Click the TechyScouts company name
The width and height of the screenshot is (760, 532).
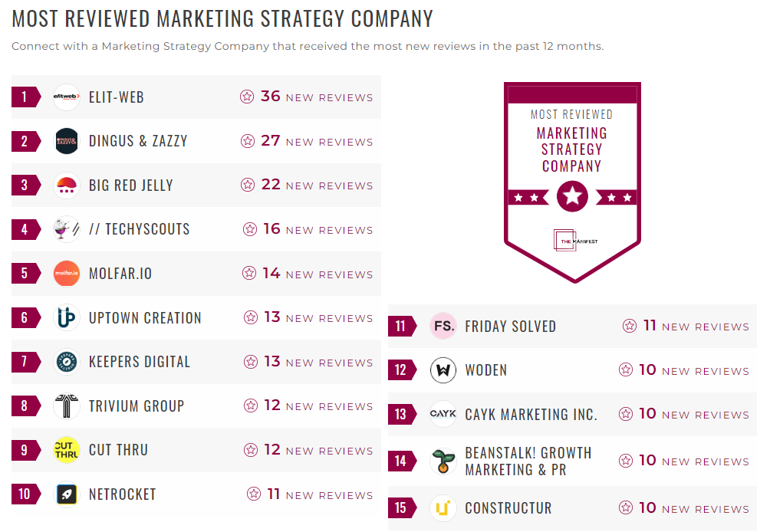point(140,228)
